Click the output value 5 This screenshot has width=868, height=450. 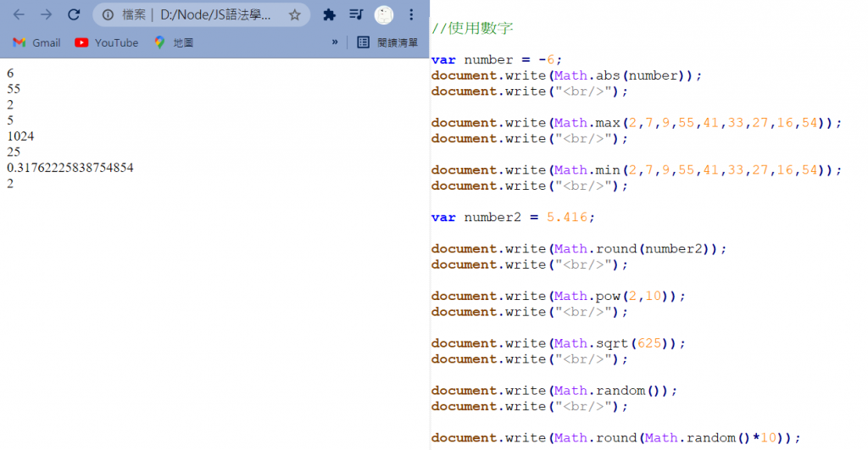point(10,120)
